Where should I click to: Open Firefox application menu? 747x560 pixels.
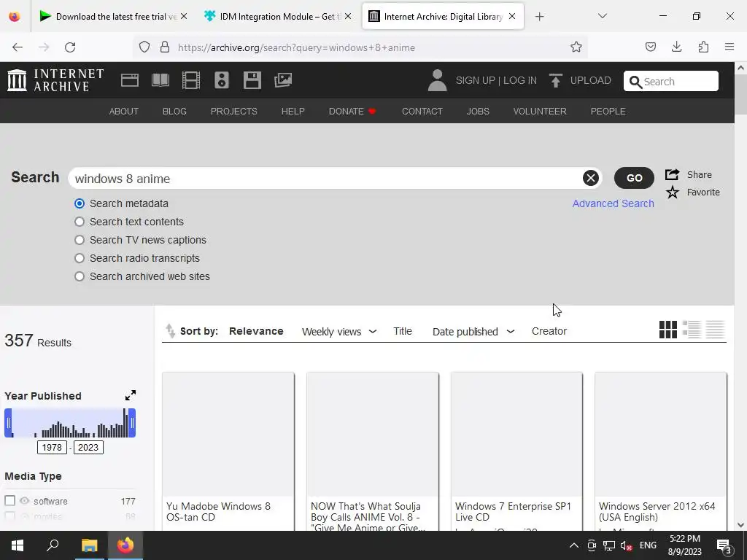tap(729, 47)
